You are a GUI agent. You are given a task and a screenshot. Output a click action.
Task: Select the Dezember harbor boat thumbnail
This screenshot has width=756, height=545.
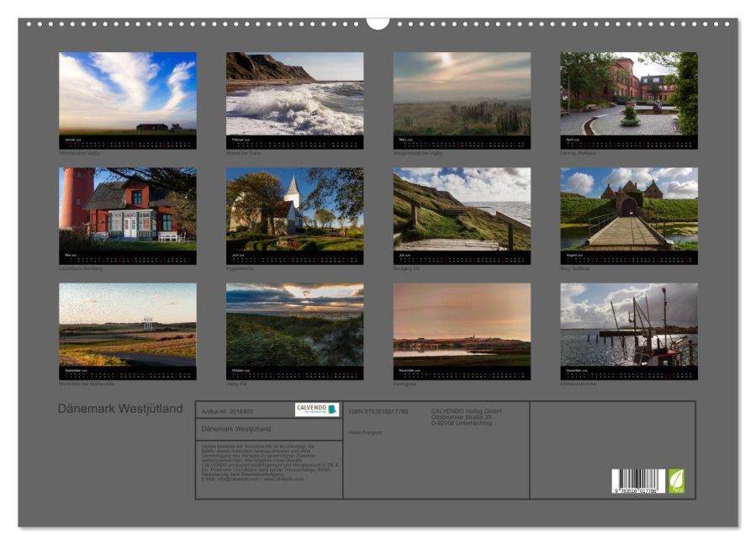tap(626, 328)
